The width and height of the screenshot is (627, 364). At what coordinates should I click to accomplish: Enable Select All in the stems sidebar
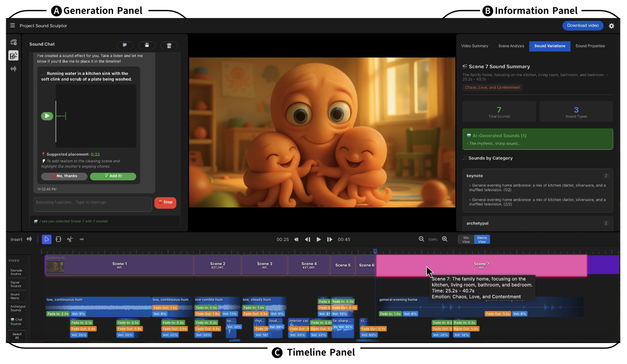(16, 335)
